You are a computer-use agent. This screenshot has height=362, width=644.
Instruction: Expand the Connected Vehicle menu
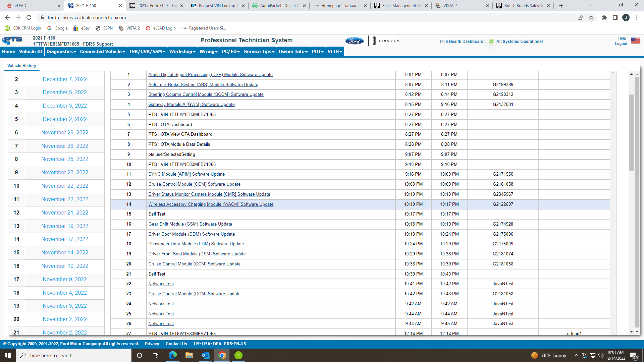click(102, 51)
